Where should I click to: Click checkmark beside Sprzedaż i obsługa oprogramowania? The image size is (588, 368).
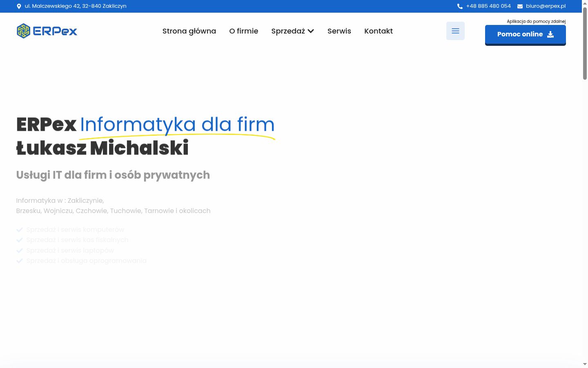[x=19, y=261]
